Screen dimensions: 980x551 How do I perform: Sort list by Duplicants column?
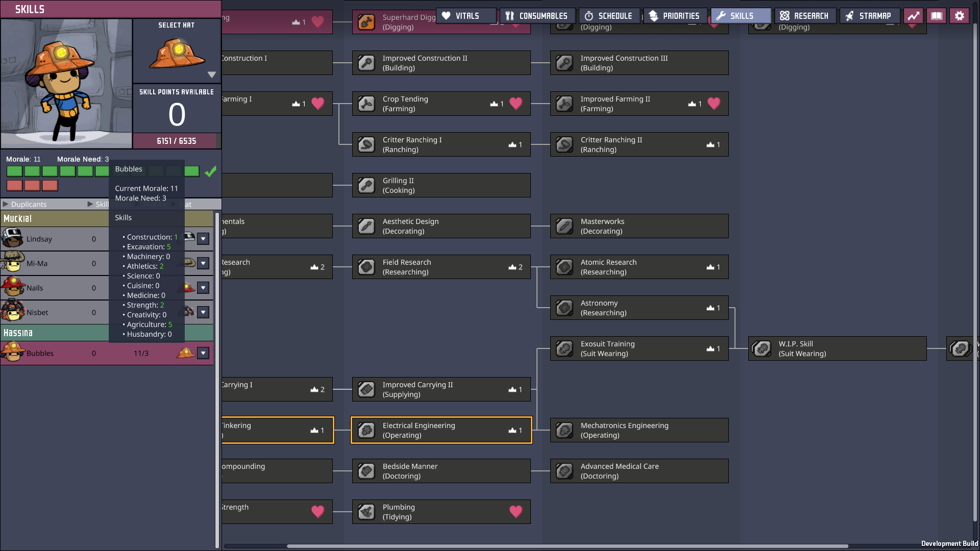pos(29,204)
